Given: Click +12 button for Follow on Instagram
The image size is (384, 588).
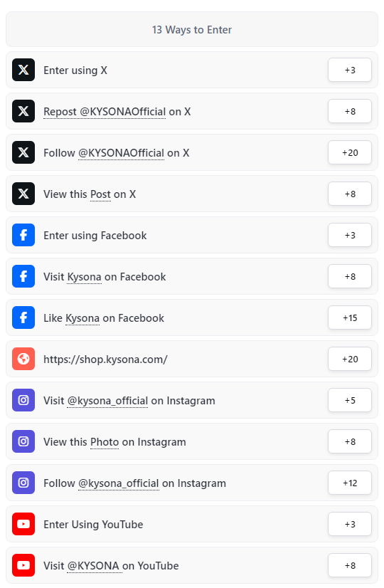Looking at the screenshot, I should click(350, 482).
